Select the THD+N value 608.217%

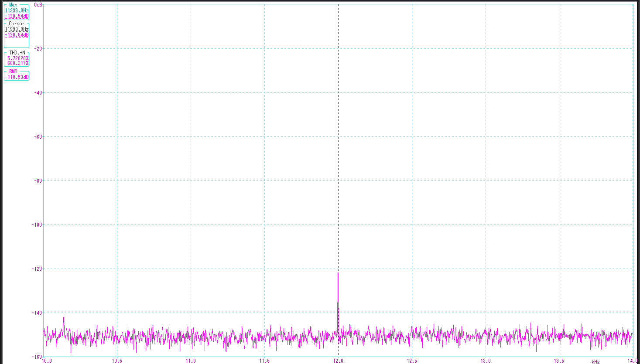(18, 63)
